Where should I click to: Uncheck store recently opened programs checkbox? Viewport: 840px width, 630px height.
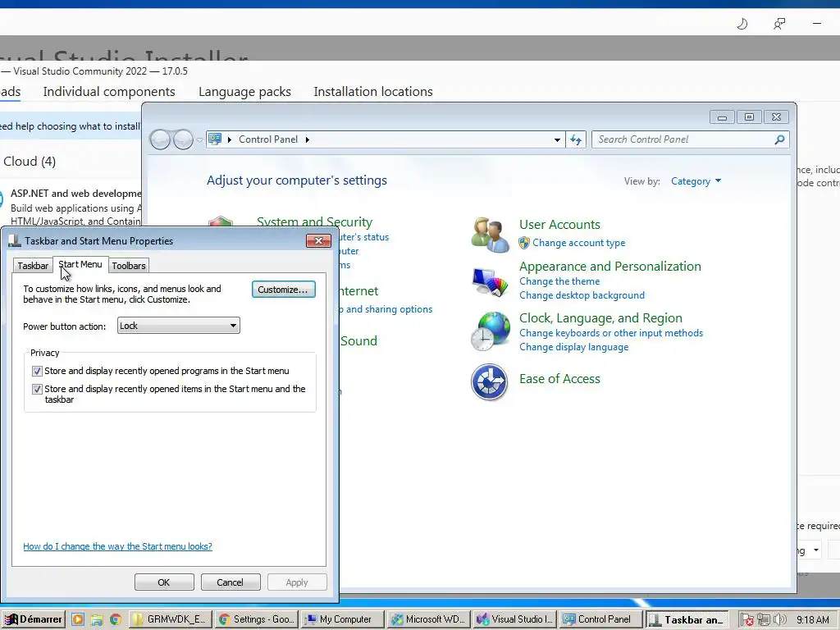(x=37, y=371)
